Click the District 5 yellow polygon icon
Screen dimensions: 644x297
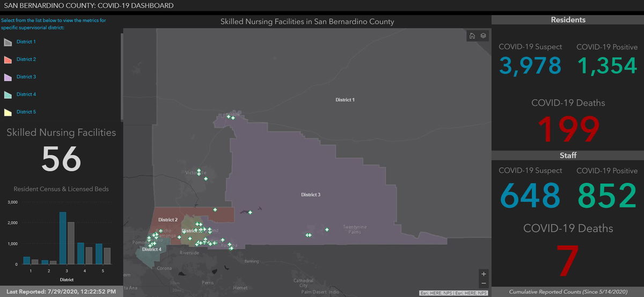pos(9,112)
